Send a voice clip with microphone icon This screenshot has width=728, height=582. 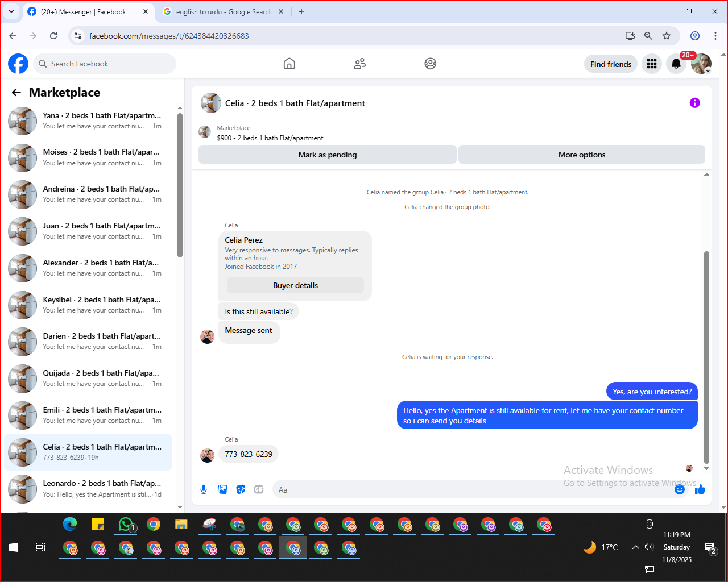click(204, 489)
